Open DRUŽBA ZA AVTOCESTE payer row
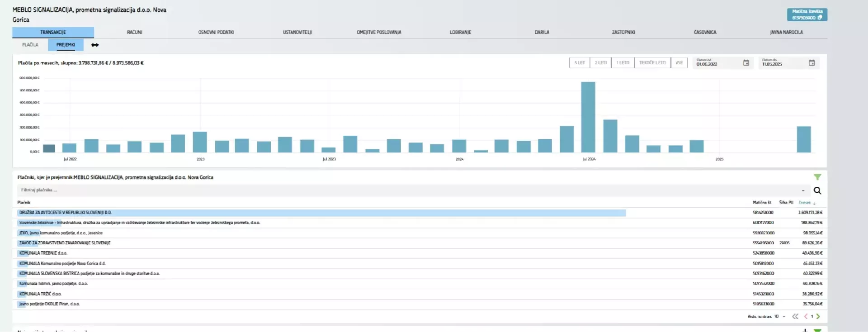The height and width of the screenshot is (333, 868). (66, 213)
